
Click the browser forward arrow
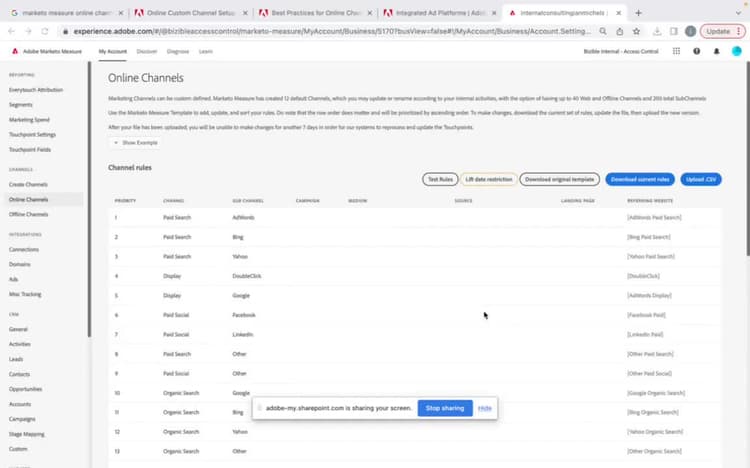[x=28, y=31]
